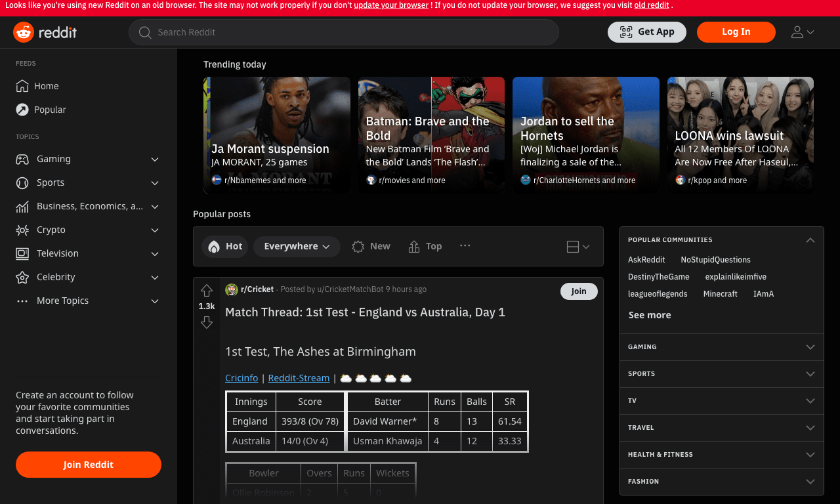
Task: Expand the Television topic chevron
Action: tap(155, 254)
